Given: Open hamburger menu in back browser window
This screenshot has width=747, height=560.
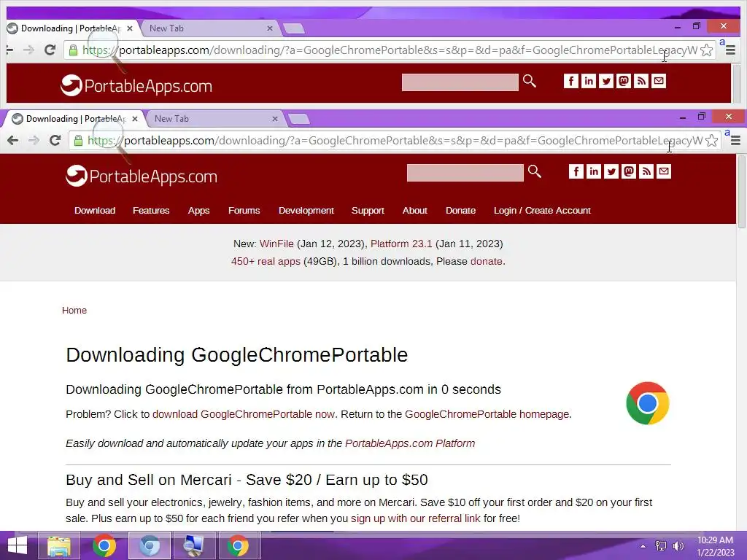Looking at the screenshot, I should 730,50.
